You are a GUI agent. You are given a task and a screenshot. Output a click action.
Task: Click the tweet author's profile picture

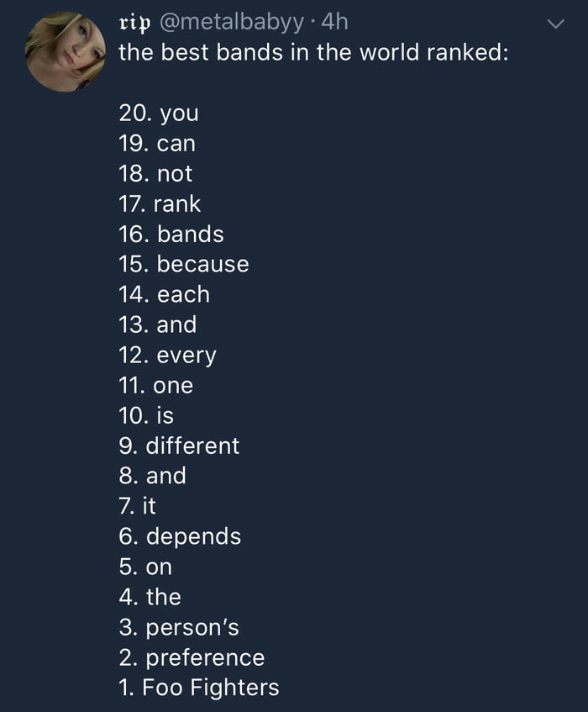tap(66, 51)
